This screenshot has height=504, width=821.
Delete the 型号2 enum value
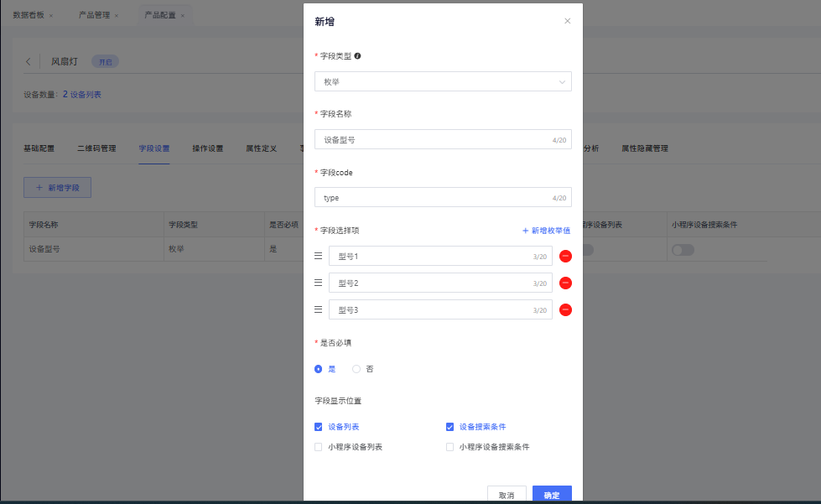(x=565, y=283)
